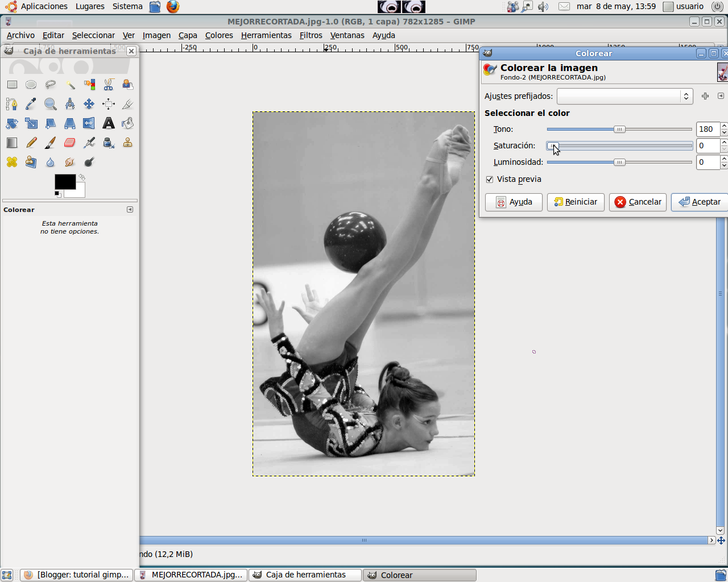The width and height of the screenshot is (728, 582).
Task: Select the Bucket Fill tool
Action: [128, 123]
